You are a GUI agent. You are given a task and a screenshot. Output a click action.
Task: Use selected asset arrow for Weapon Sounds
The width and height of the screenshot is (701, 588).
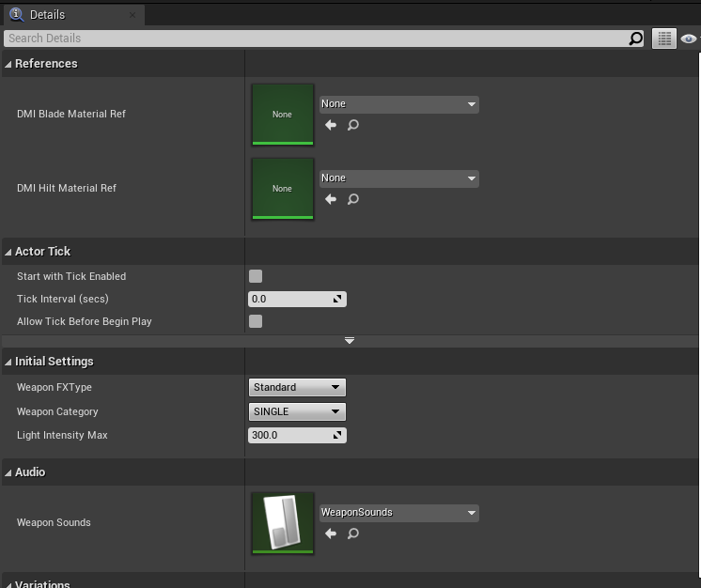331,534
